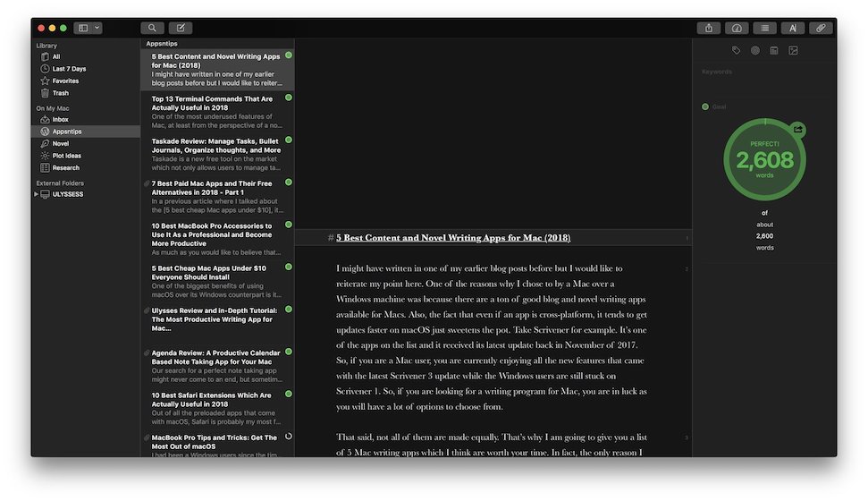The image size is (868, 501).
Task: Toggle the sidebar layout view button
Action: (x=83, y=28)
